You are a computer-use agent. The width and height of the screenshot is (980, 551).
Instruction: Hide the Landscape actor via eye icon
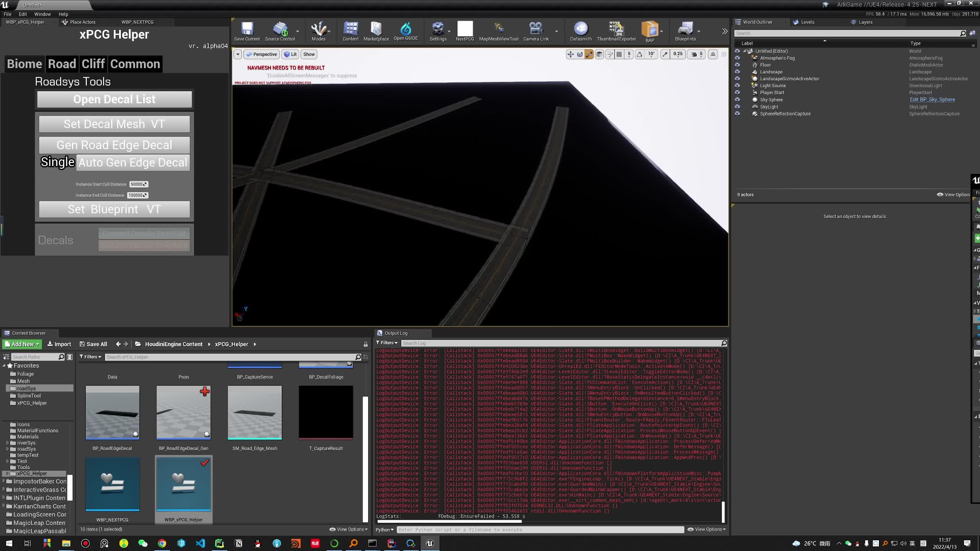point(737,72)
